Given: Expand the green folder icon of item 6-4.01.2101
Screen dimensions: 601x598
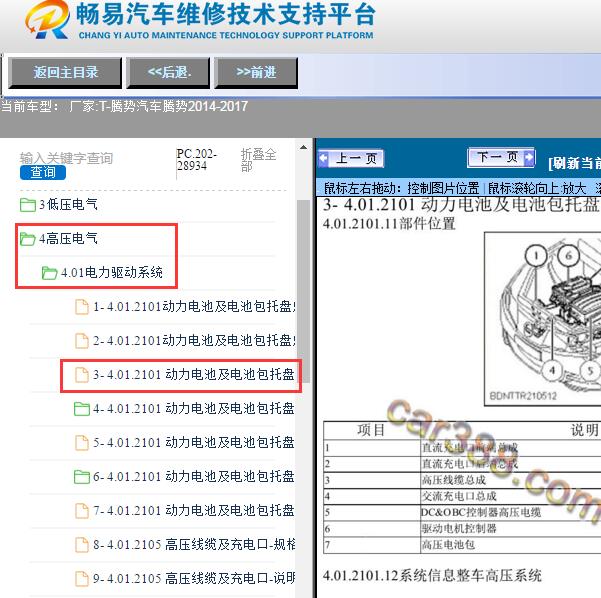Looking at the screenshot, I should pos(82,477).
